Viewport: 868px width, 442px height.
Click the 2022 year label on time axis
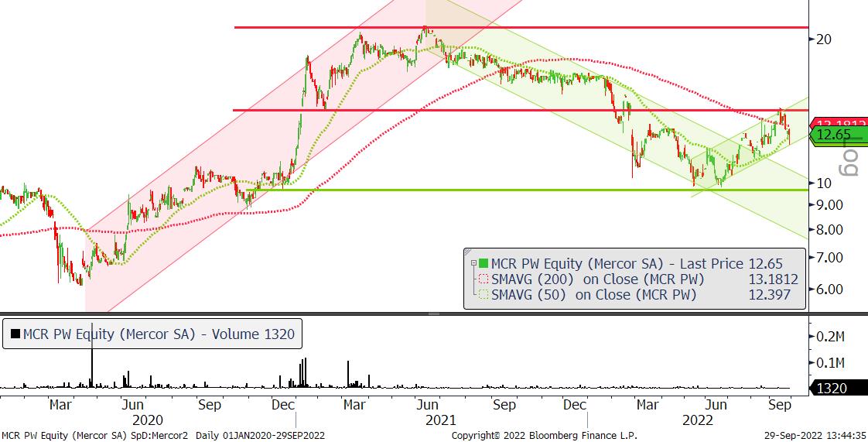698,420
